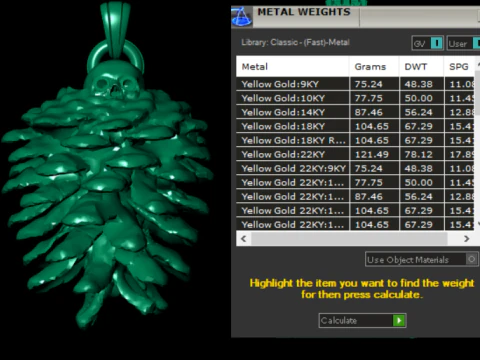Click horizontal scrollbar right arrow
The width and height of the screenshot is (480, 360).
coord(466,239)
